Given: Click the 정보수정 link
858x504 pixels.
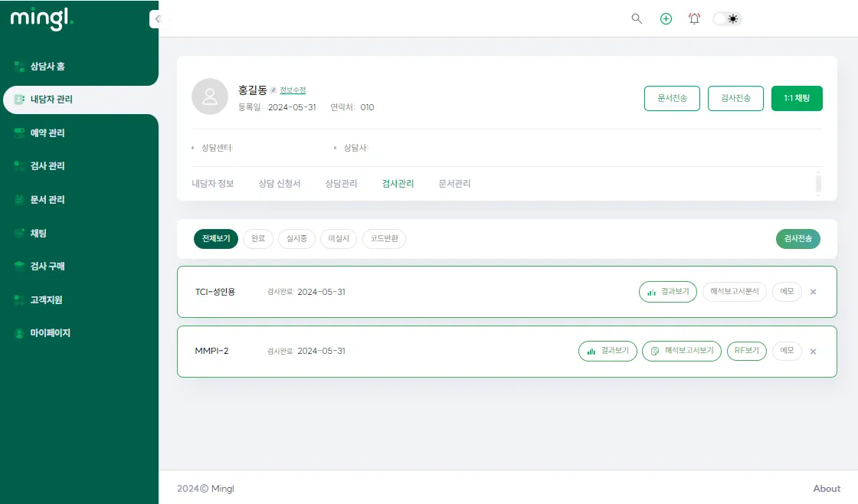Looking at the screenshot, I should pyautogui.click(x=293, y=90).
